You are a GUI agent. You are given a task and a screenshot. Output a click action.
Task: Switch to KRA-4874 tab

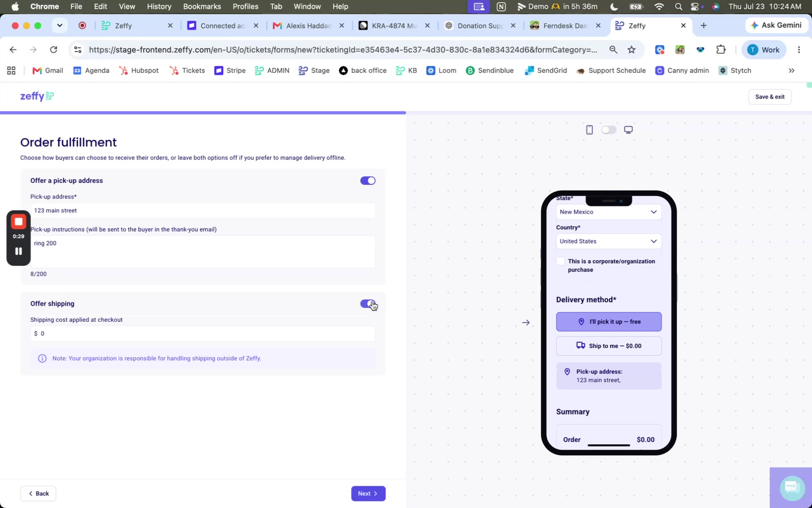coord(394,26)
